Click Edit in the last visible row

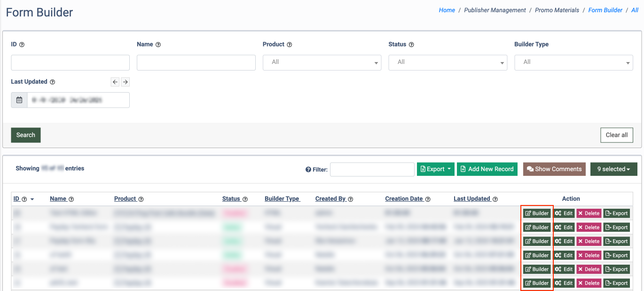tap(564, 283)
